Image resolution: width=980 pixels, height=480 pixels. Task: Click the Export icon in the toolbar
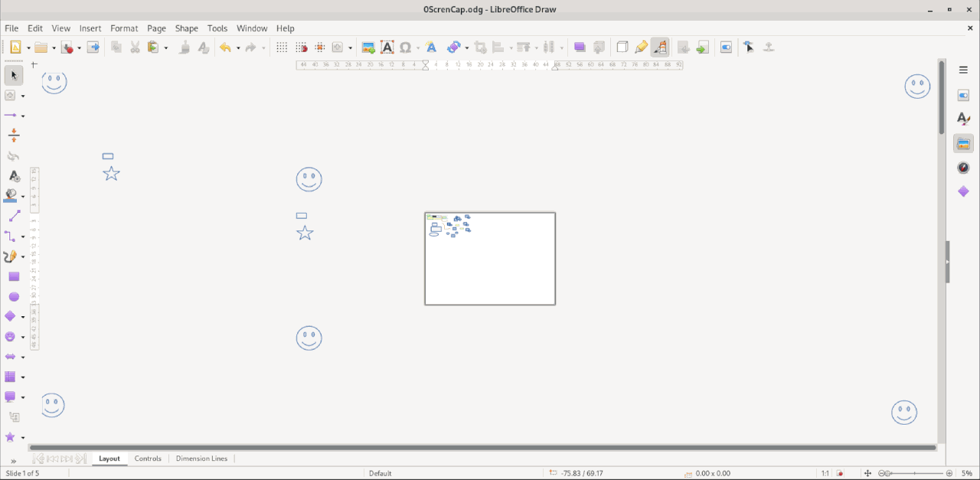point(93,47)
